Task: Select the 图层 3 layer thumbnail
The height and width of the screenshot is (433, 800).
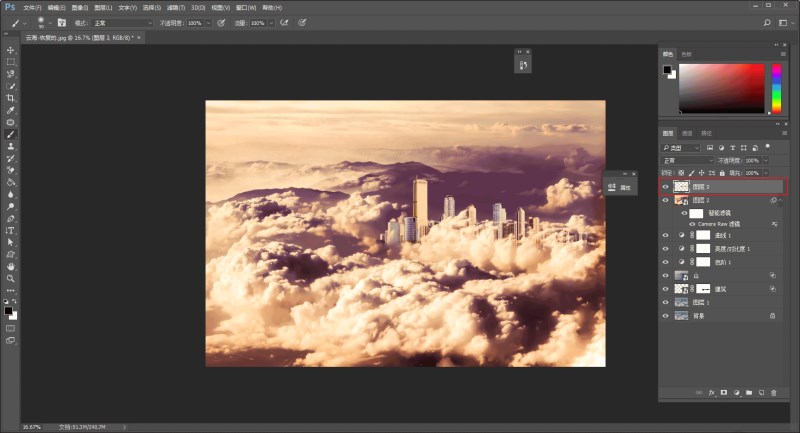Action: point(681,186)
